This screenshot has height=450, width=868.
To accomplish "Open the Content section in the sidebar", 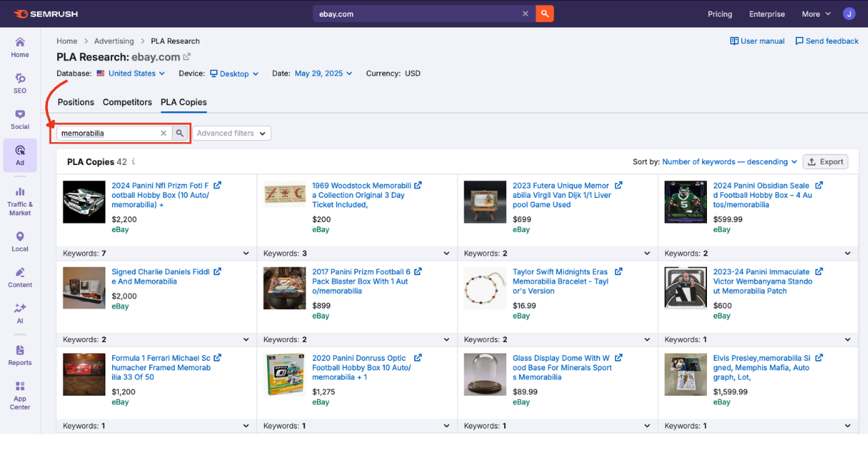I will point(20,277).
